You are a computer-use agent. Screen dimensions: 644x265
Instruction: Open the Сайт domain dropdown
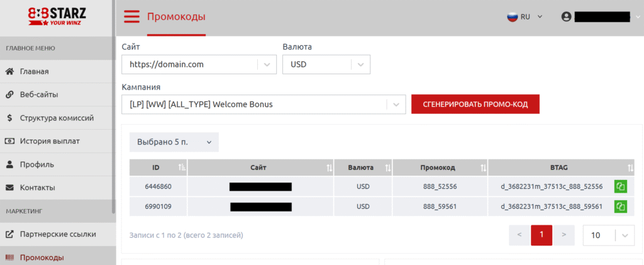pos(199,64)
